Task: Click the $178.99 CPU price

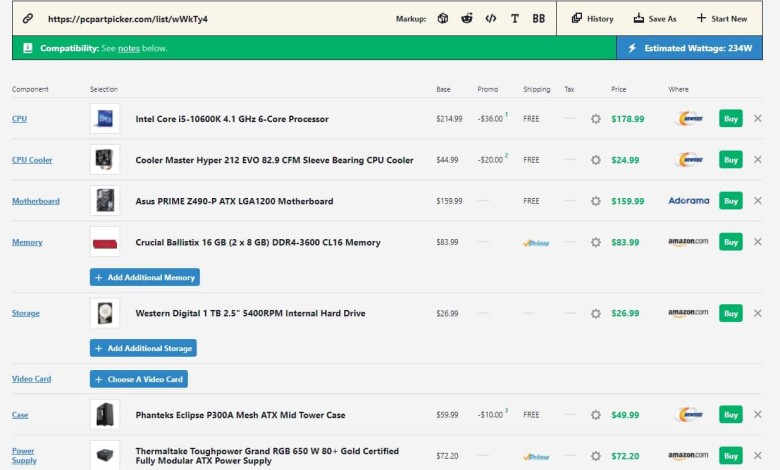Action: 627,119
